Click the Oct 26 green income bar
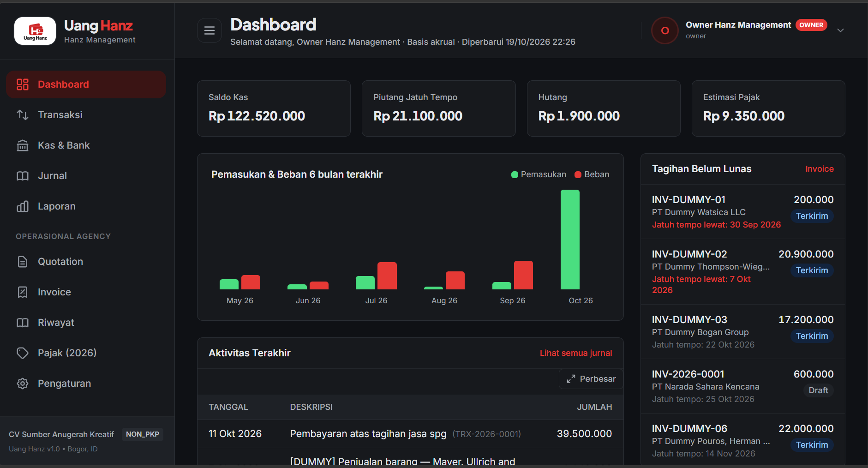Viewport: 868px width, 468px height. point(570,240)
